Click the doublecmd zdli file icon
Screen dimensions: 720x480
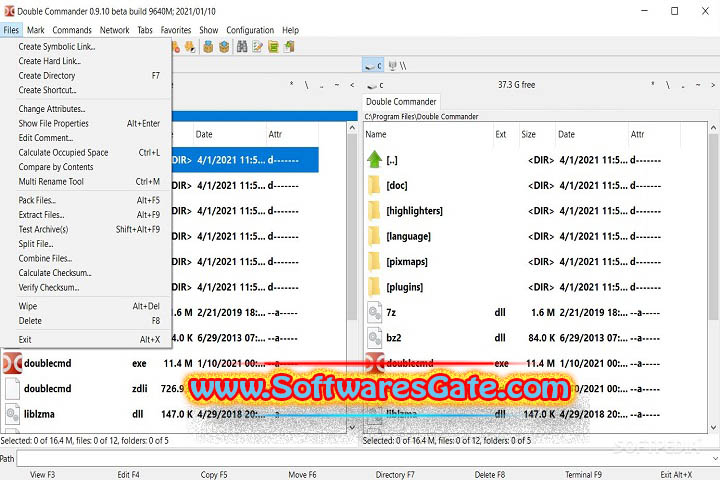click(12, 389)
